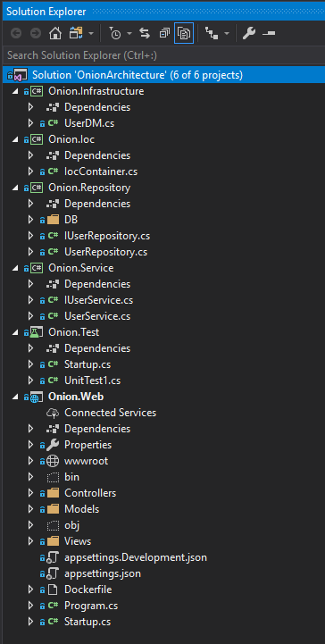
Task: Click the Home icon in toolbar
Action: pyautogui.click(x=55, y=34)
